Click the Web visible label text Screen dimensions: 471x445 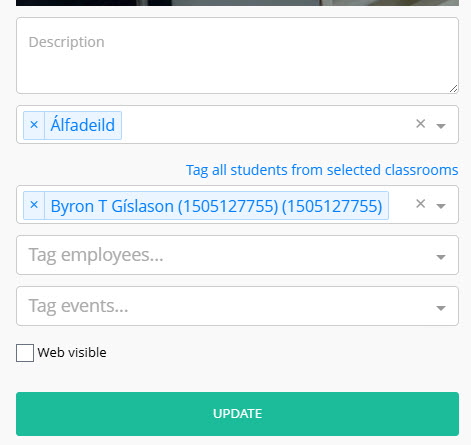(x=72, y=353)
